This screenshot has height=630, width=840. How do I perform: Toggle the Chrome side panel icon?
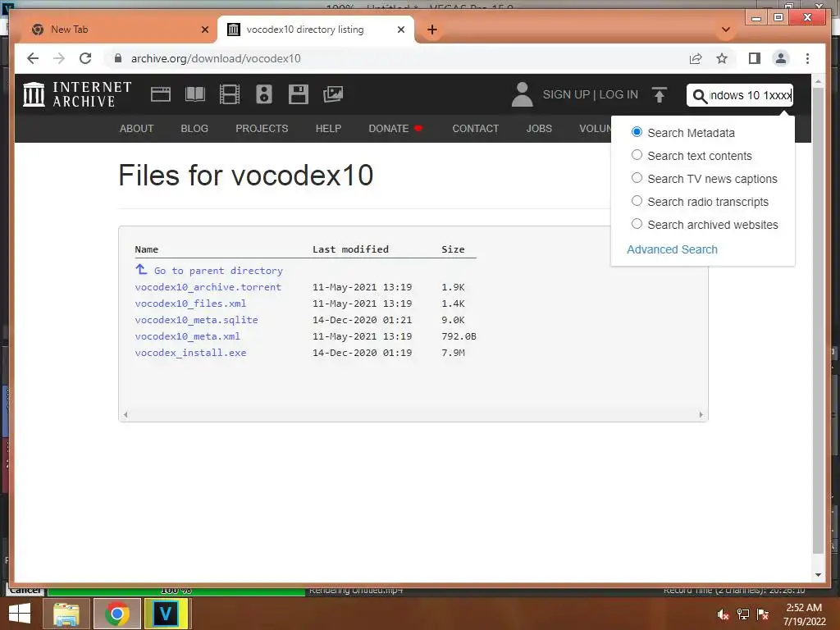point(755,58)
